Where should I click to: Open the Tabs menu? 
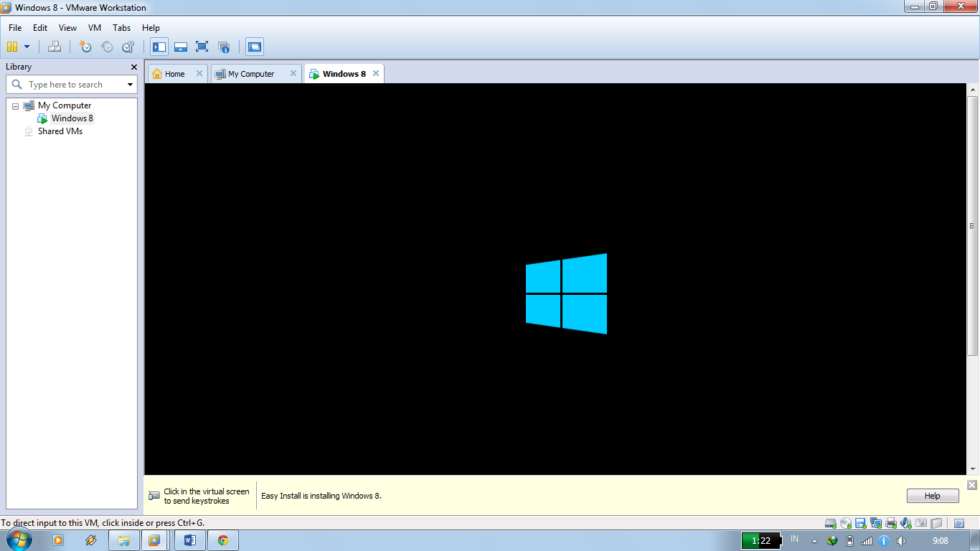click(x=122, y=28)
